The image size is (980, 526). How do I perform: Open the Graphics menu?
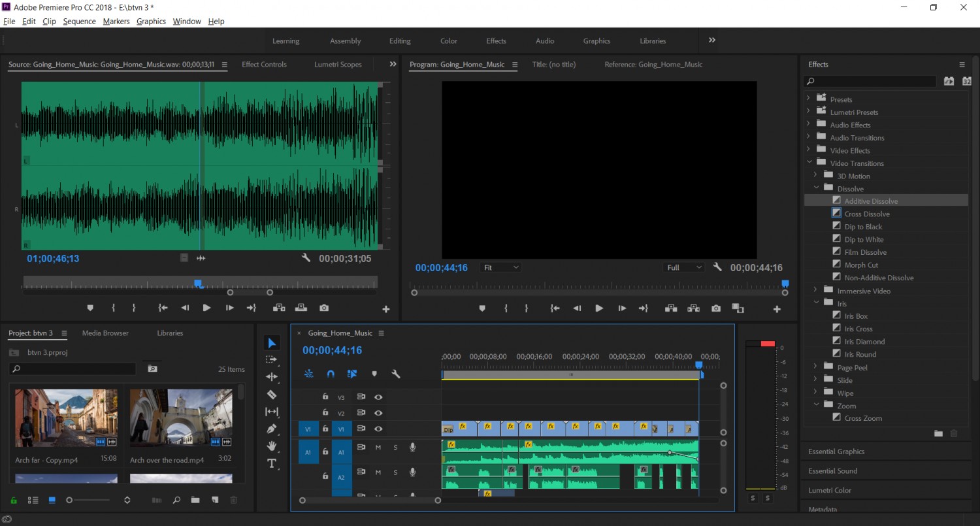151,22
